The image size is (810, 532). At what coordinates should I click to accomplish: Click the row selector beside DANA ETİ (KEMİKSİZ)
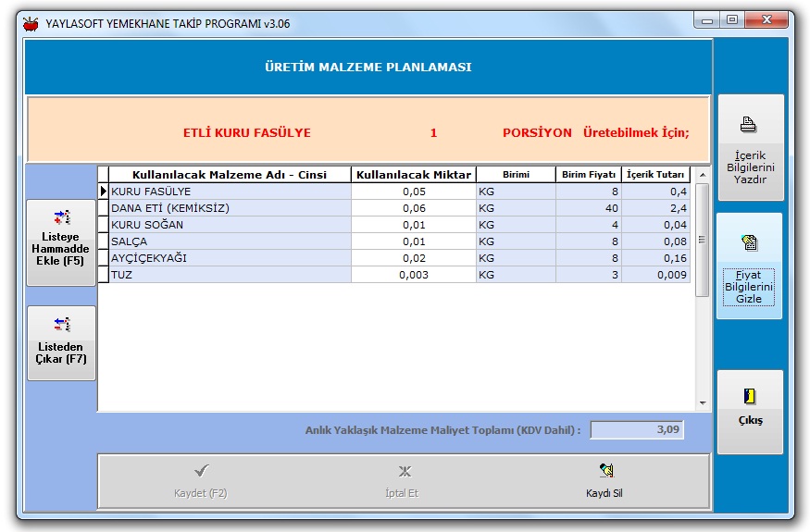point(104,208)
